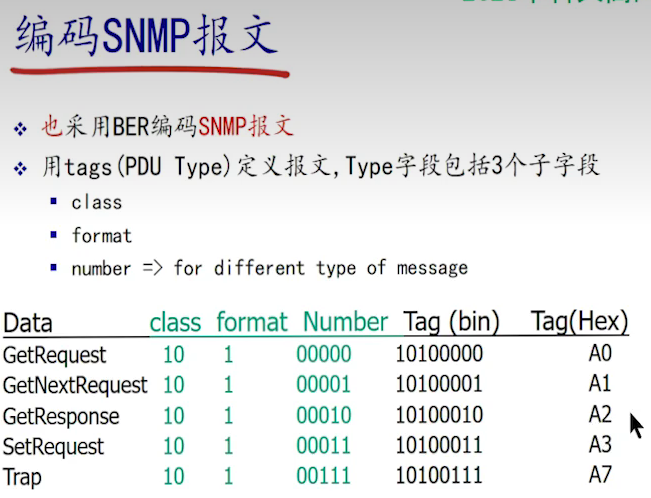Screen dimensions: 651x498
Task: Click the 'Tag(Hex)' column header
Action: (580, 322)
